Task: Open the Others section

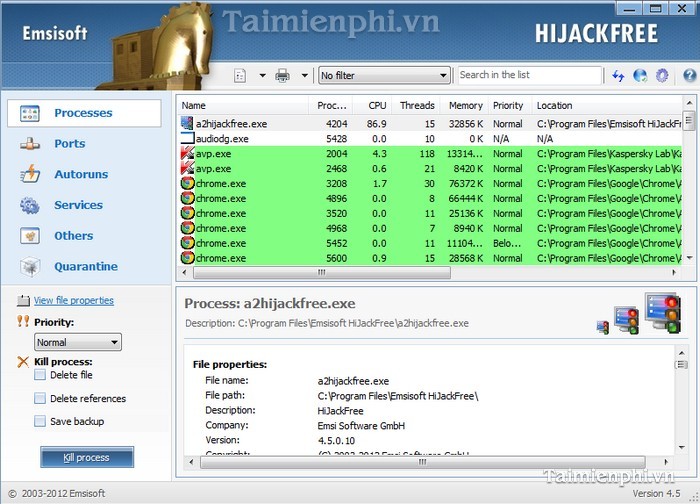Action: [74, 236]
